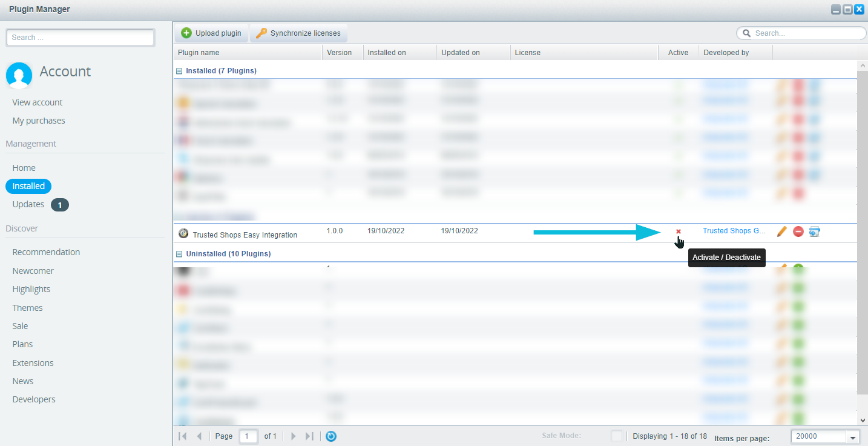
Task: Sort by Installed on column
Action: [x=399, y=53]
